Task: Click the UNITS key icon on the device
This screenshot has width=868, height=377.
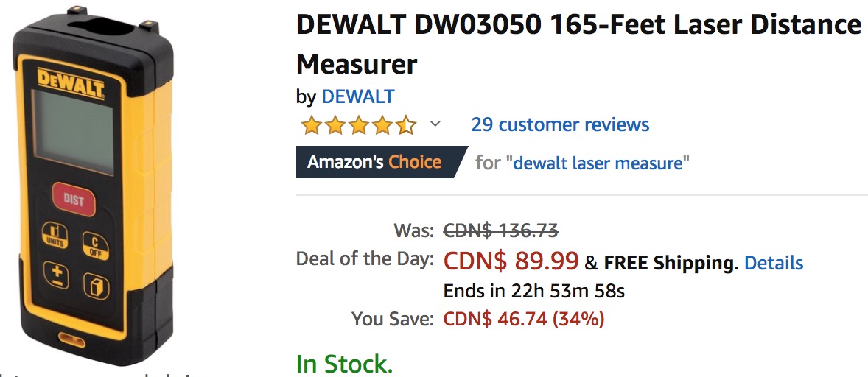Action: [55, 236]
